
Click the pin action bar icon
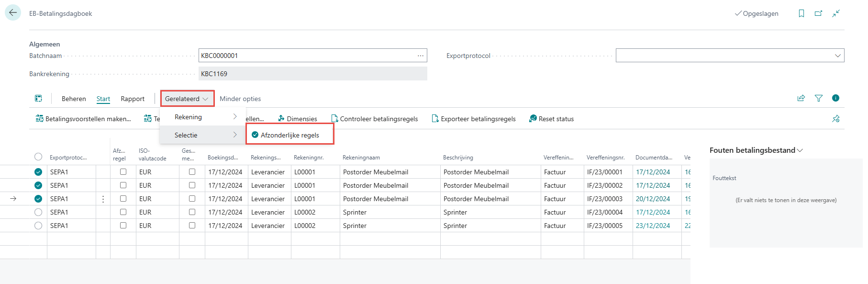[x=836, y=119]
